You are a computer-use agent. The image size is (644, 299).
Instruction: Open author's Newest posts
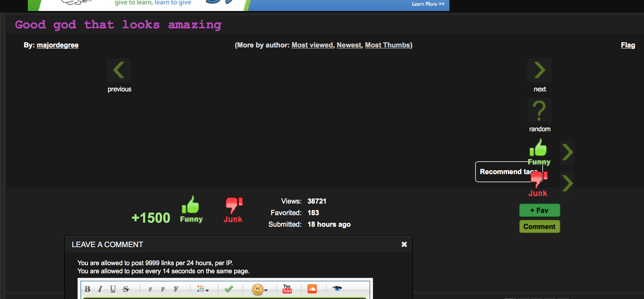pyautogui.click(x=349, y=45)
